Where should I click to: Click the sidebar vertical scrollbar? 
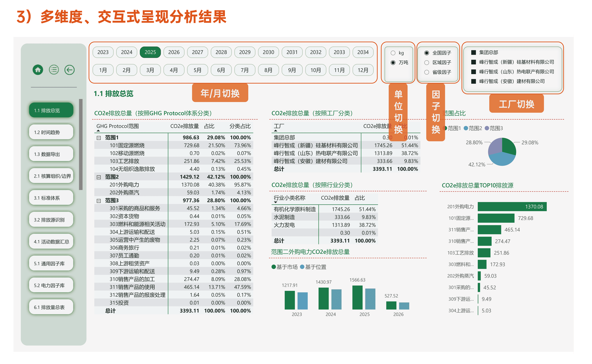coord(81,144)
